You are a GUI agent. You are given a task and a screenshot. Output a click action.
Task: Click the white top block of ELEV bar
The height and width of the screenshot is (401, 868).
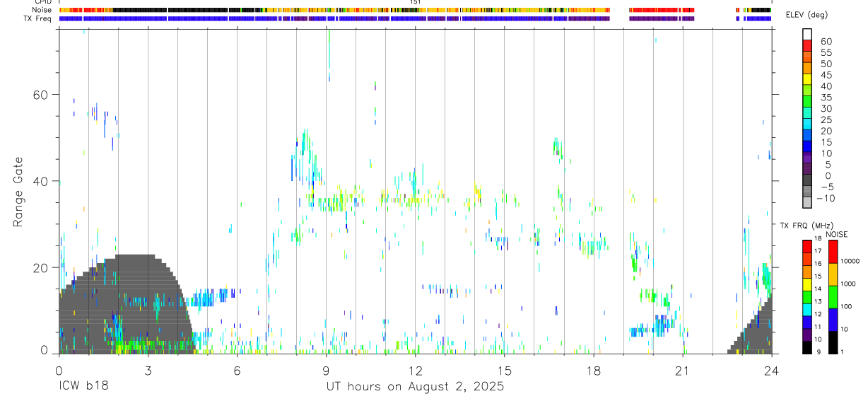(x=807, y=35)
